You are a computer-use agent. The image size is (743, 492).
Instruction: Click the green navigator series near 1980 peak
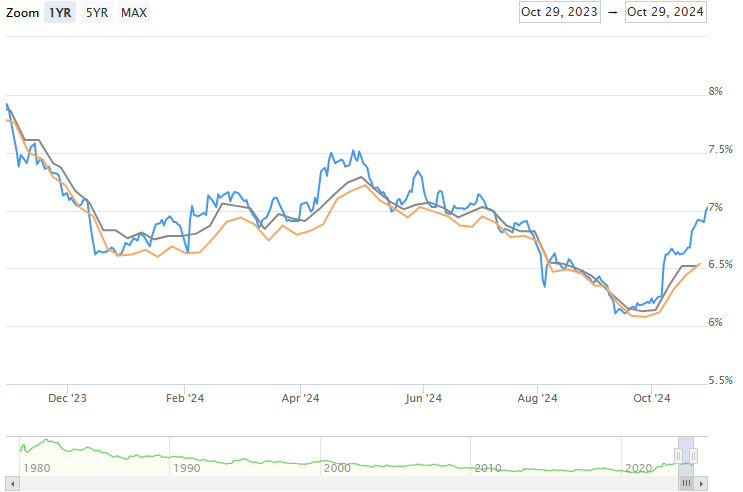(x=46, y=440)
